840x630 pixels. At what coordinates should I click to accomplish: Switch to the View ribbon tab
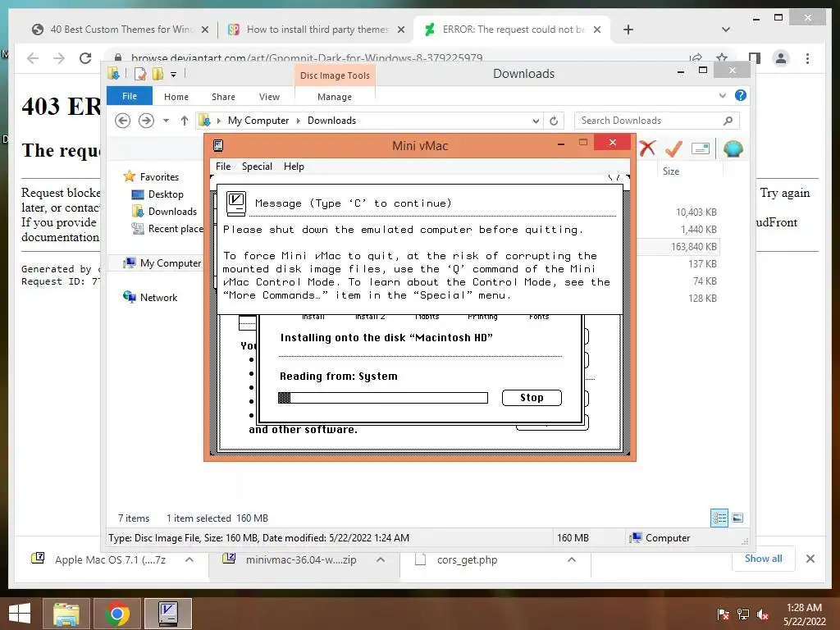(x=269, y=97)
